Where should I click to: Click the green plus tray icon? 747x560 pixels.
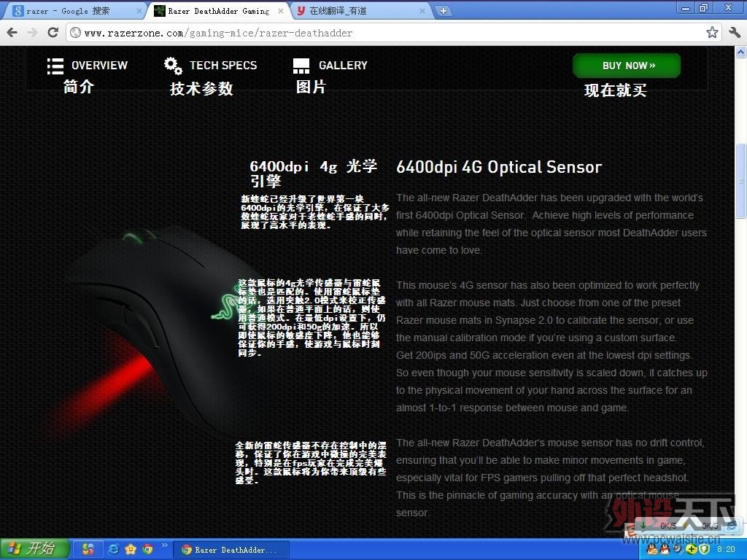pyautogui.click(x=692, y=550)
